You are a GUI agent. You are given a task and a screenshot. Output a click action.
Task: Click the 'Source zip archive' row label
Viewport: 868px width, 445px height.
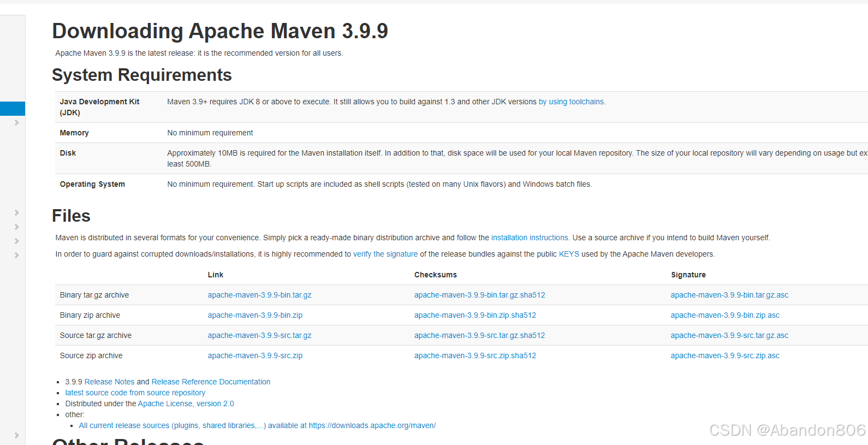point(91,355)
